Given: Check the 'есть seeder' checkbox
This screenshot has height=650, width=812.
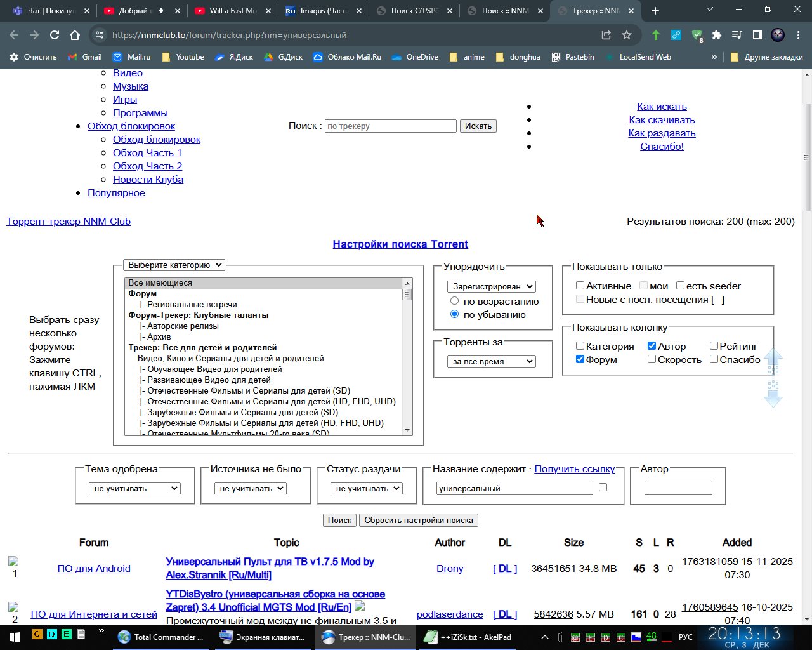Looking at the screenshot, I should coord(680,286).
